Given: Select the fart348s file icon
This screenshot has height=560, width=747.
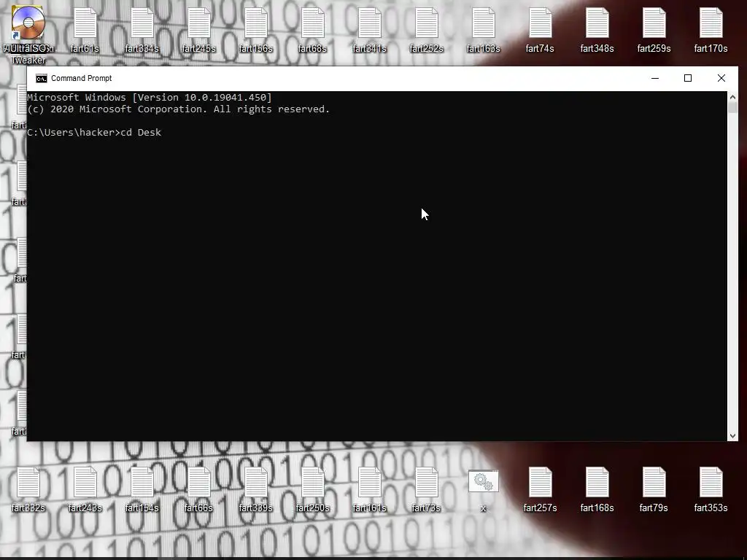Looking at the screenshot, I should pos(597,23).
